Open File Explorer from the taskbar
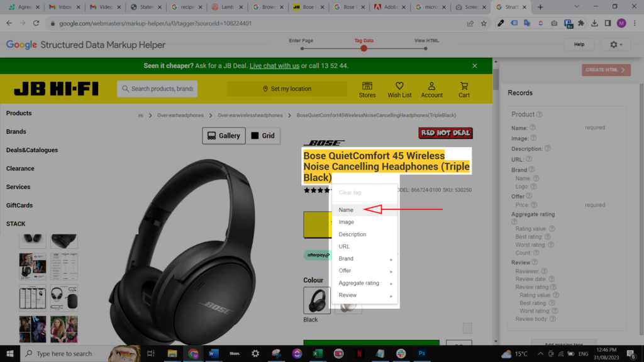Viewport: 644px width, 362px height. pos(172,353)
